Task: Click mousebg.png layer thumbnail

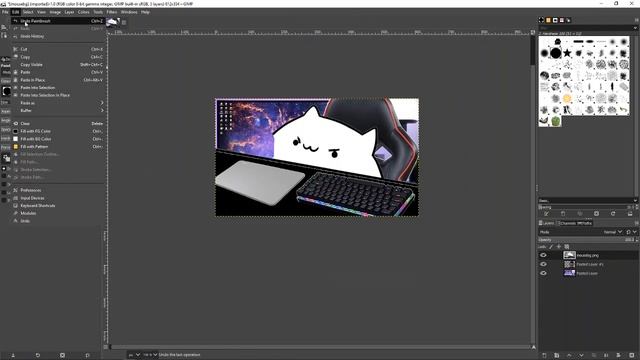Action: coord(569,255)
